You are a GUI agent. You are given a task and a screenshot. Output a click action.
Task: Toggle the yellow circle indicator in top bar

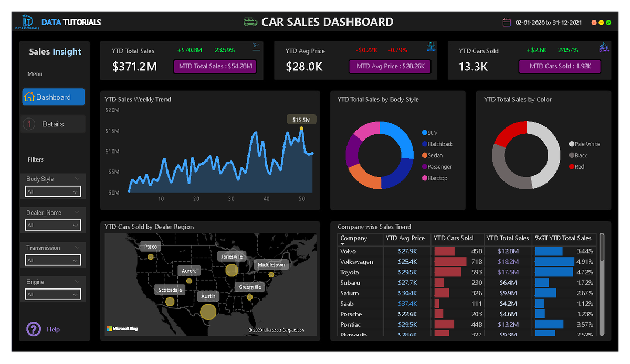(x=602, y=23)
